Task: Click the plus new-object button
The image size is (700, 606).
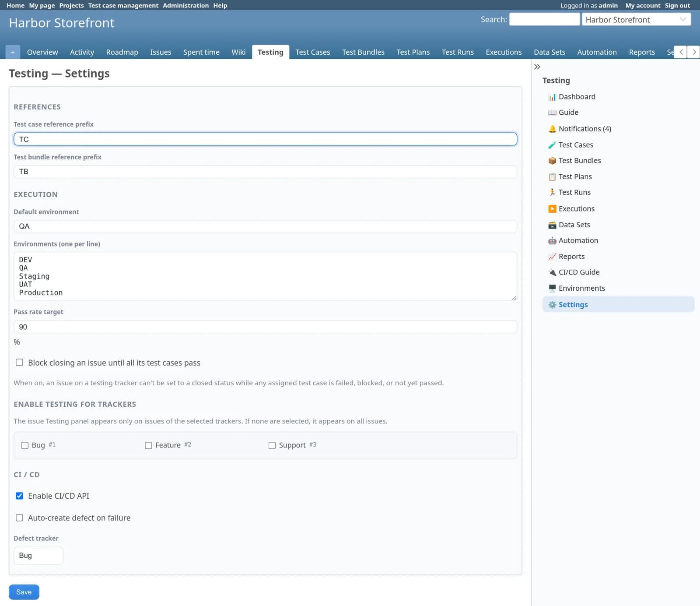Action: tap(13, 52)
